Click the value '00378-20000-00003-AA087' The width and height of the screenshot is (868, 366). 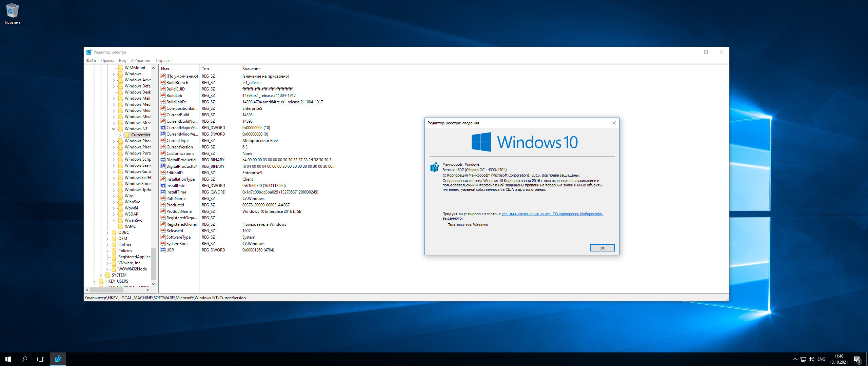click(x=266, y=205)
